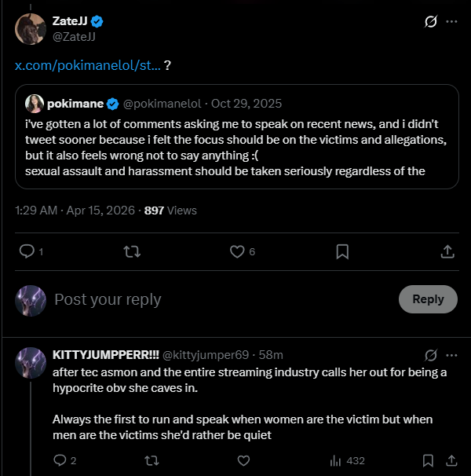
Task: Like KITTYJUMPPERR's reply
Action: coord(243,460)
